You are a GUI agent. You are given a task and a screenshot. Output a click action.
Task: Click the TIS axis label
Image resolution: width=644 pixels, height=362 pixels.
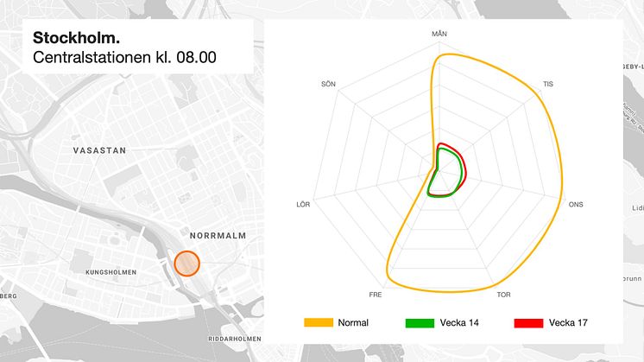click(548, 84)
